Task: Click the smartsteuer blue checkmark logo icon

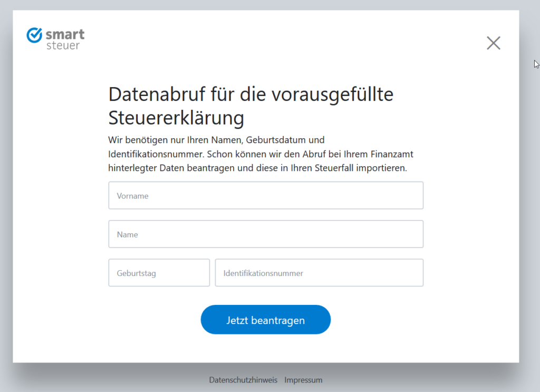Action: (x=34, y=35)
